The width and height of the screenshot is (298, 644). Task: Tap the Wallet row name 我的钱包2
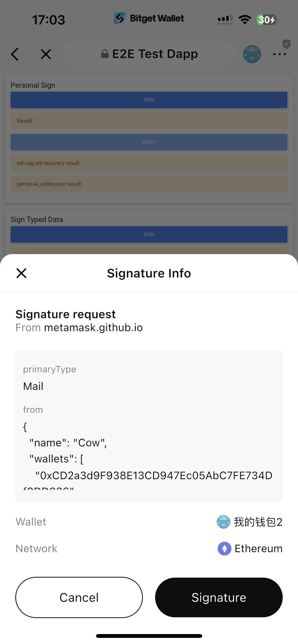(258, 522)
